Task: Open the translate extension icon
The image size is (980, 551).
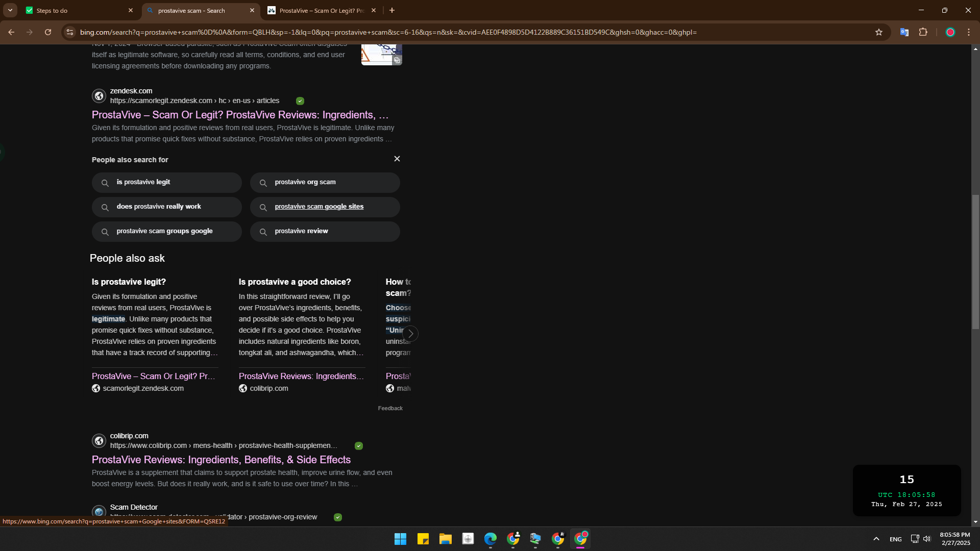Action: [904, 32]
